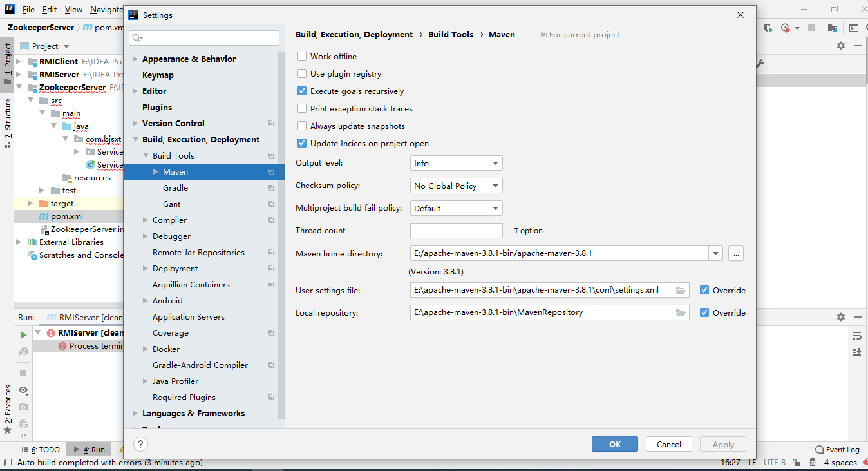Open Maven home directory dropdown arrow
868x471 pixels.
click(715, 254)
